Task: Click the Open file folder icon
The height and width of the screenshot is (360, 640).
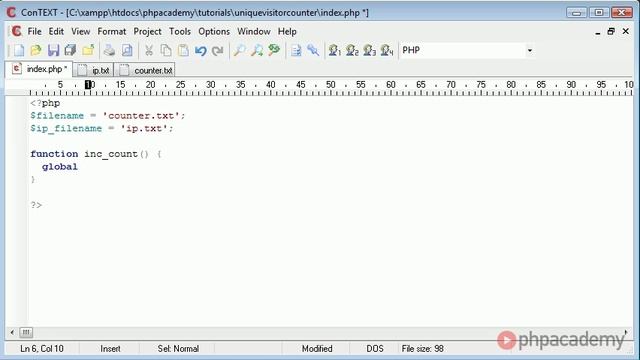Action: (36, 50)
